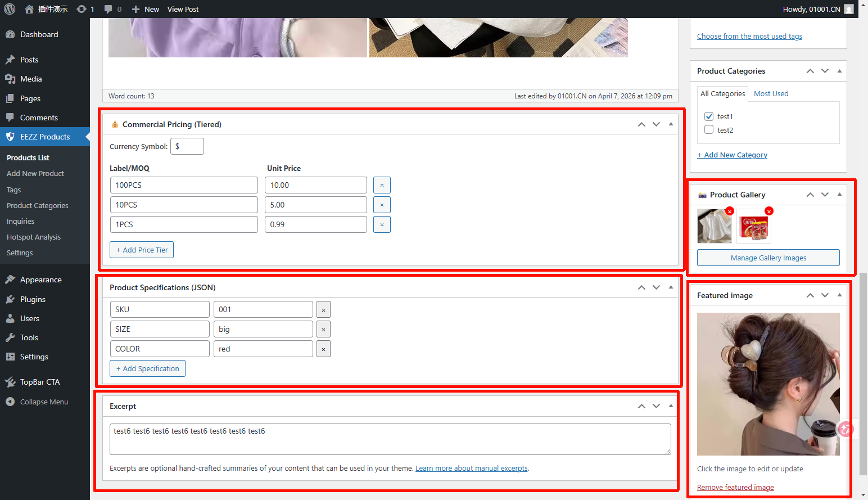Collapse the Commercial Pricing panel
868x500 pixels.
point(671,124)
